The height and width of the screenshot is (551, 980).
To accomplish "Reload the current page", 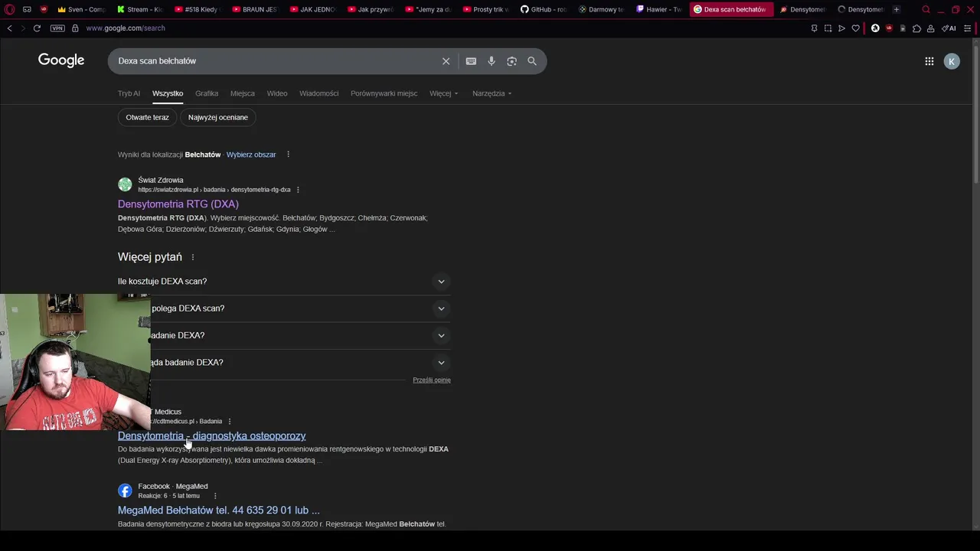I will [37, 28].
